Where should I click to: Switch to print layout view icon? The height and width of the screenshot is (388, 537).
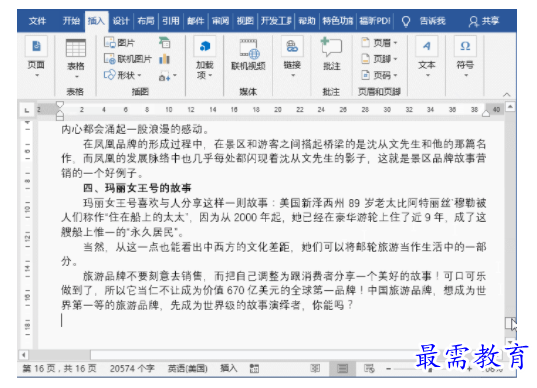point(342,368)
